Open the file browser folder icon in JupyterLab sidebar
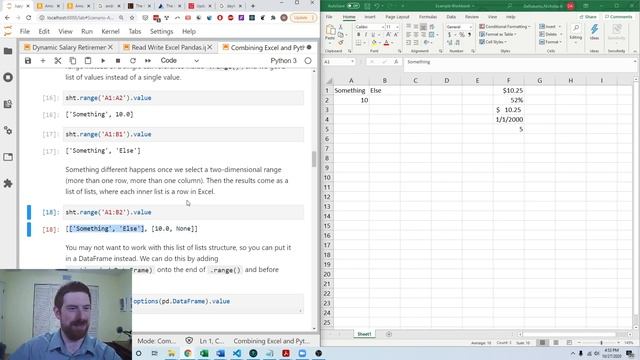 [8, 51]
